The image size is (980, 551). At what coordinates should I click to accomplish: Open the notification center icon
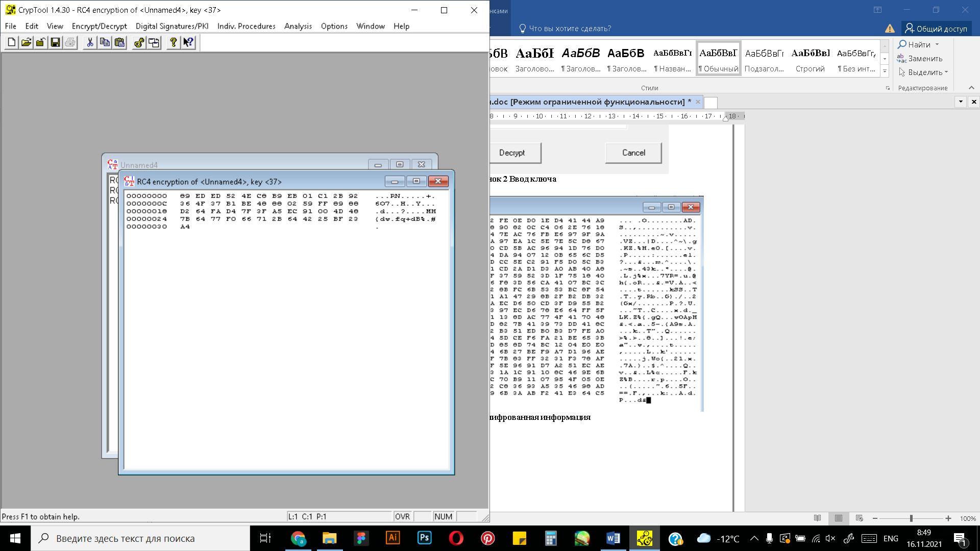tap(960, 538)
